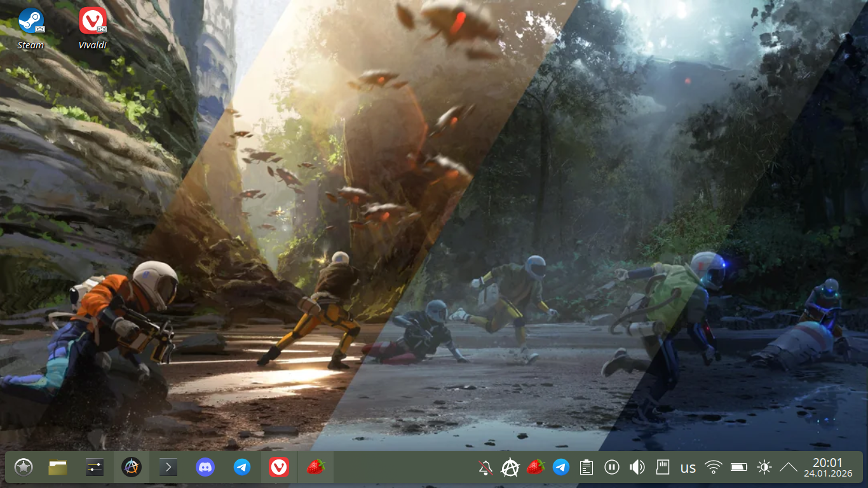
Task: Pause media with the tray playback button
Action: click(x=611, y=468)
